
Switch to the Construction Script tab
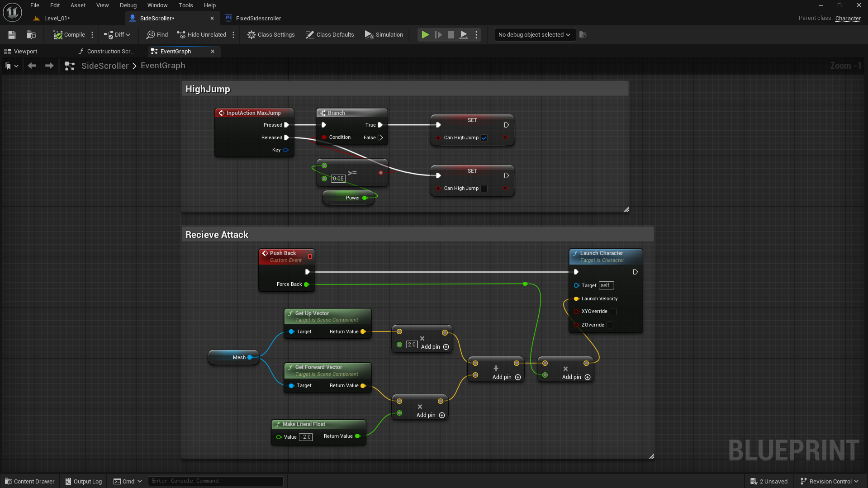[x=107, y=52]
